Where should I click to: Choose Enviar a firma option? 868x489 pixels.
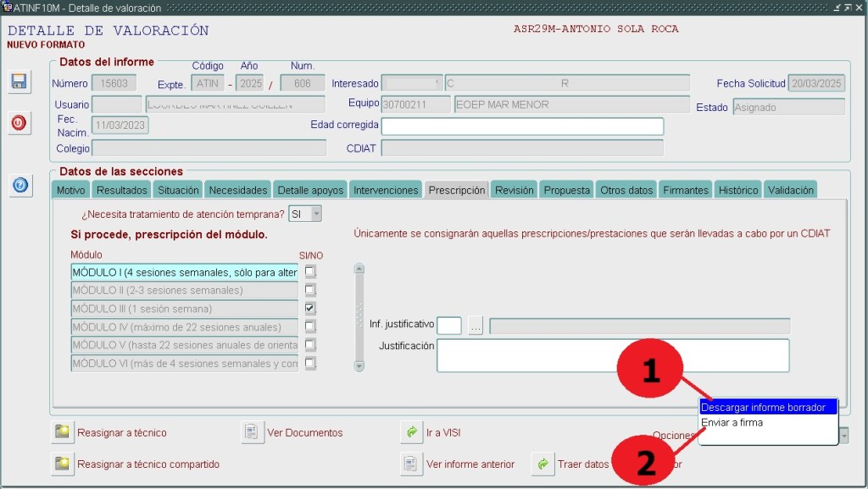coord(732,423)
